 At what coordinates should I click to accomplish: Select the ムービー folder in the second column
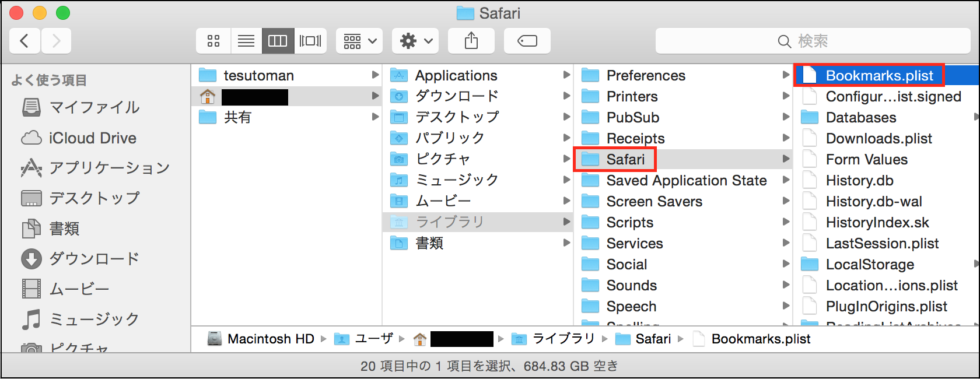[478, 201]
